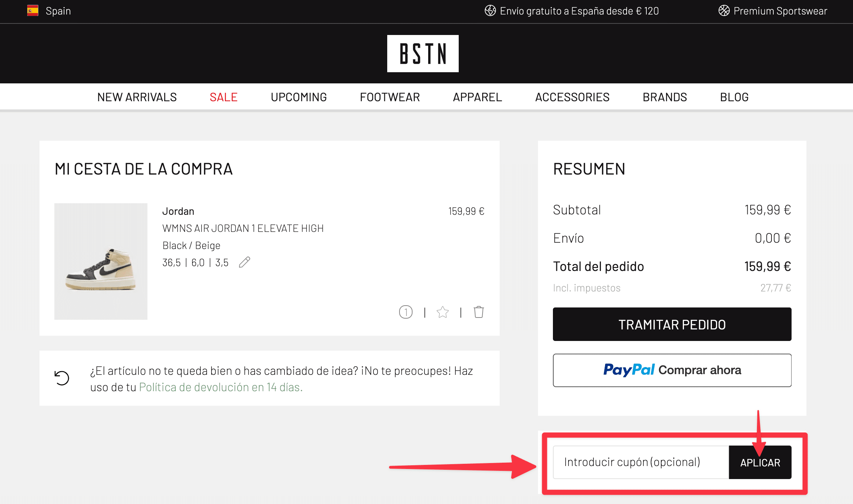853x504 pixels.
Task: Edit the shoe size with the pencil icon
Action: (245, 262)
